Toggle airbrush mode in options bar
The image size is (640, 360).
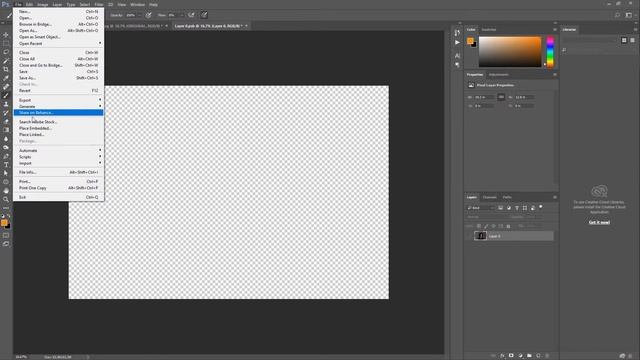coord(191,15)
